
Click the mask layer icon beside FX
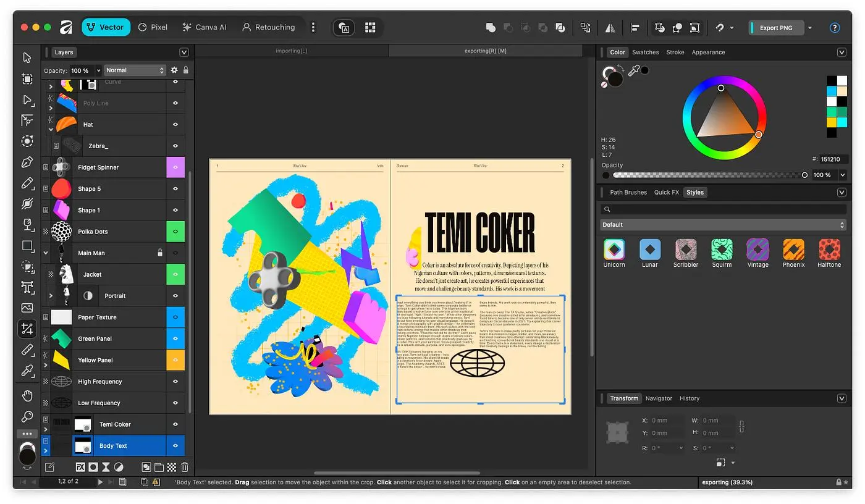coord(93,467)
